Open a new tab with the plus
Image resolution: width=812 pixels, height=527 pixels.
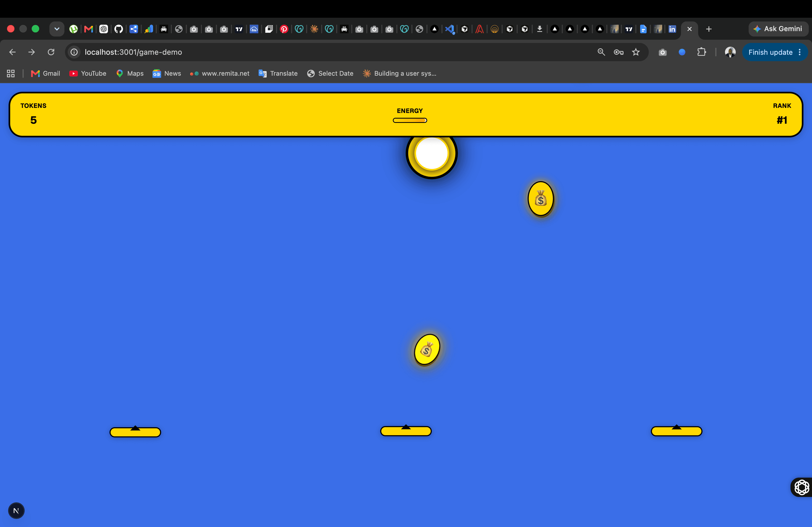[709, 29]
